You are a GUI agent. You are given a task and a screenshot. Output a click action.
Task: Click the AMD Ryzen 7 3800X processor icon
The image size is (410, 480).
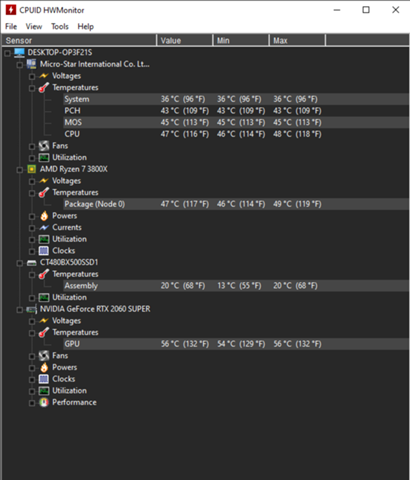[31, 169]
